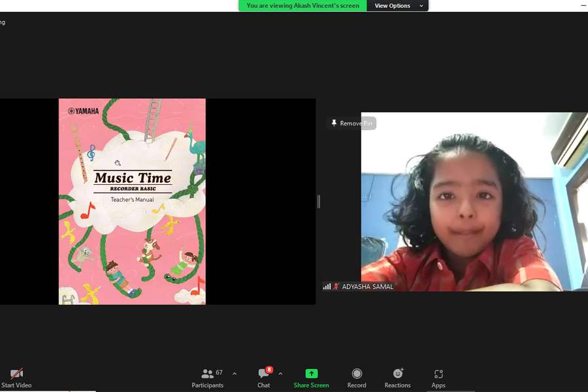Click the pin icon beside Remove Pin
This screenshot has width=588, height=392.
click(334, 123)
